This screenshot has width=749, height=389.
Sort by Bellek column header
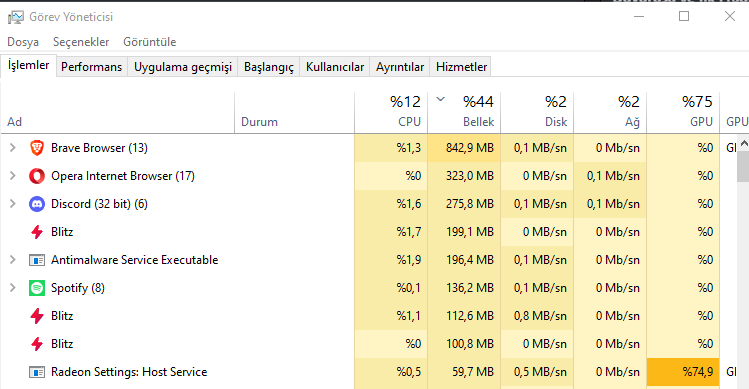point(464,113)
